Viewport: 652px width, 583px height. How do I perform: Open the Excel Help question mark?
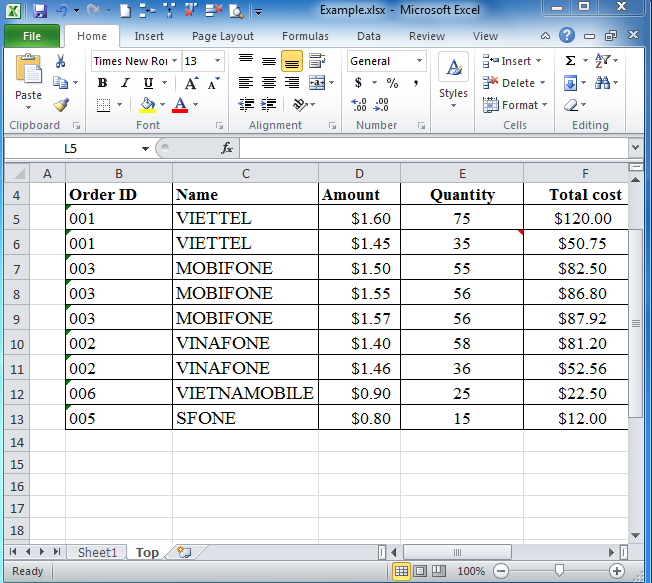click(567, 36)
